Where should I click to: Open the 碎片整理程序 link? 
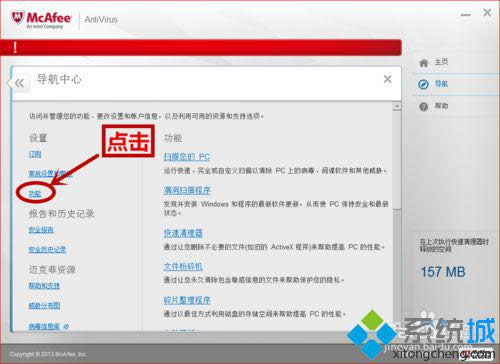click(x=187, y=300)
